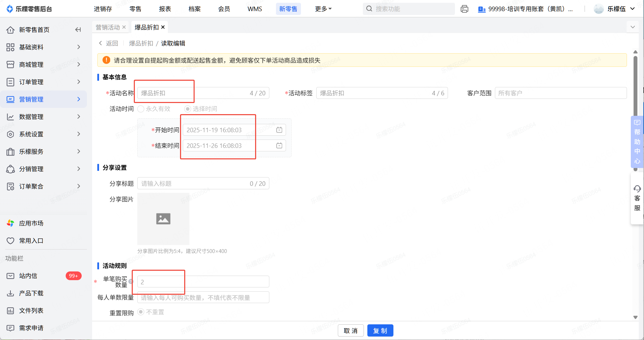The height and width of the screenshot is (340, 644).
Task: Click the 常用入口 heart icon
Action: pos(10,241)
